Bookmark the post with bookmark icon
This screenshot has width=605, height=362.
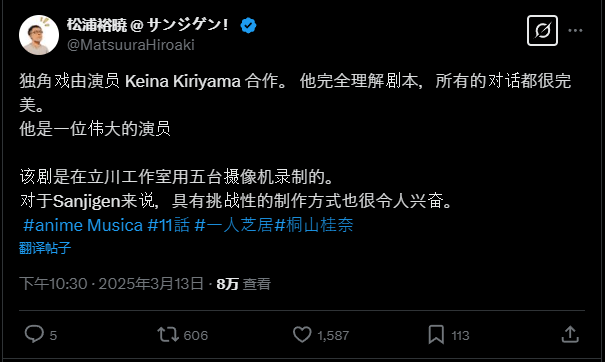[x=436, y=334]
